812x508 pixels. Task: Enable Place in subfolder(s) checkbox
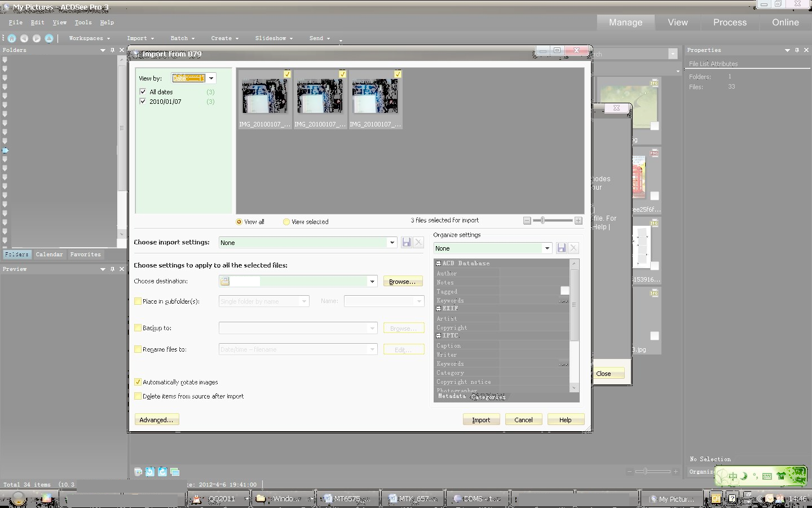[138, 301]
